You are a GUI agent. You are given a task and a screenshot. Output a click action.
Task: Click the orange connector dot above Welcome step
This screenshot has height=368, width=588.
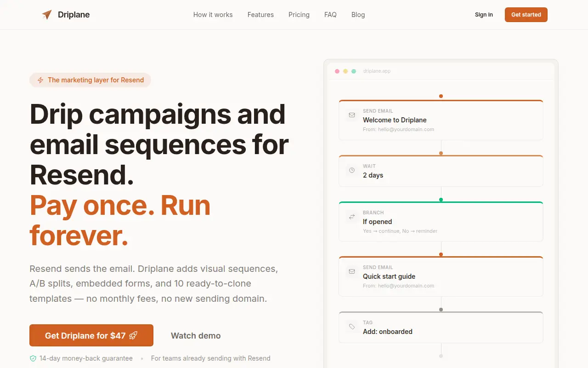tap(441, 96)
